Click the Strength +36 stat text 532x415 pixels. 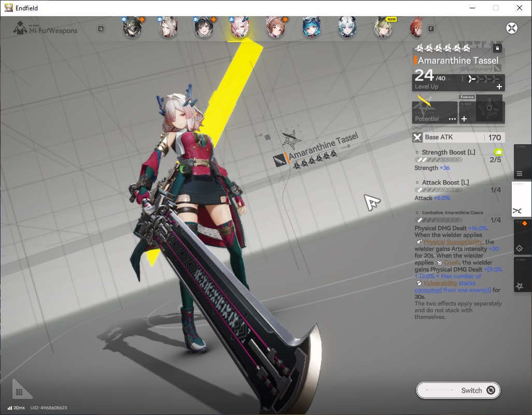tap(432, 168)
